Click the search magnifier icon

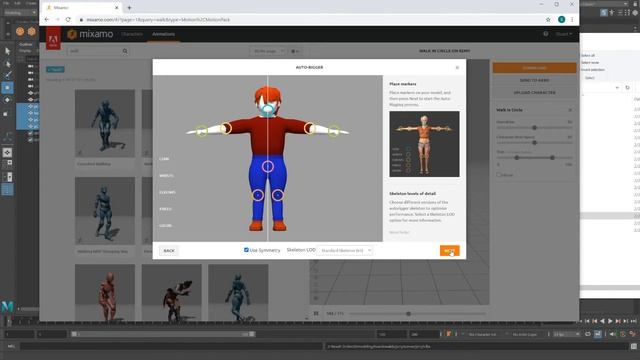click(125, 51)
